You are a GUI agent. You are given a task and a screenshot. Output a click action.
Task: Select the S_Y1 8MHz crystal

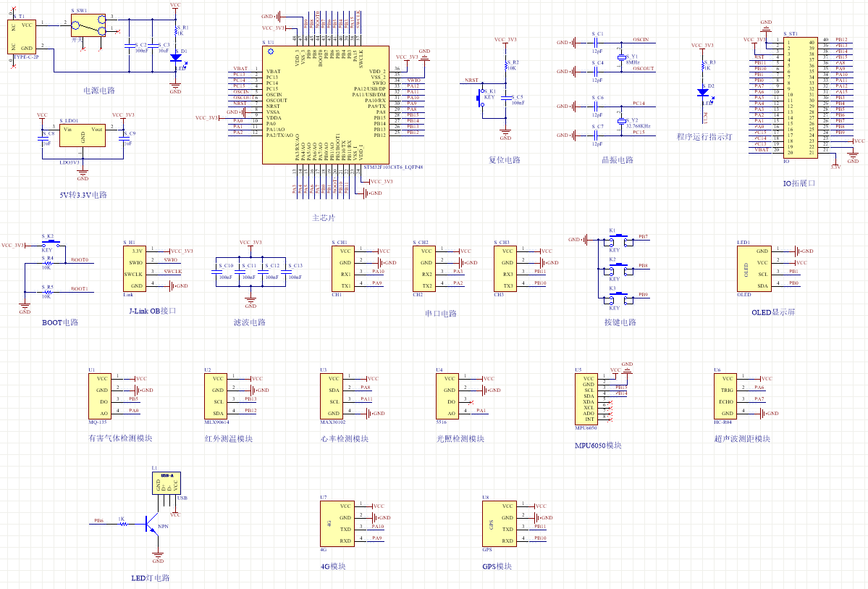(x=622, y=57)
